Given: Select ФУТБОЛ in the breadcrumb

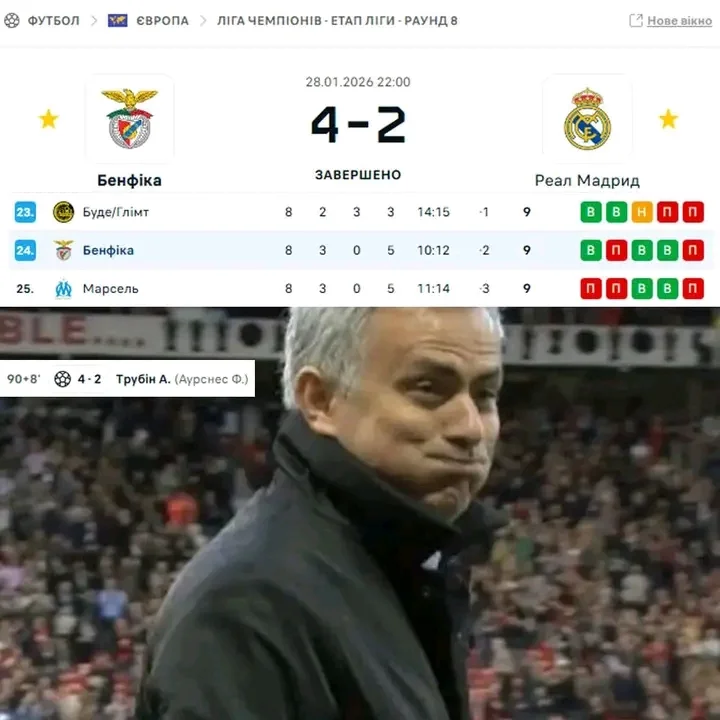Looking at the screenshot, I should coord(54,21).
